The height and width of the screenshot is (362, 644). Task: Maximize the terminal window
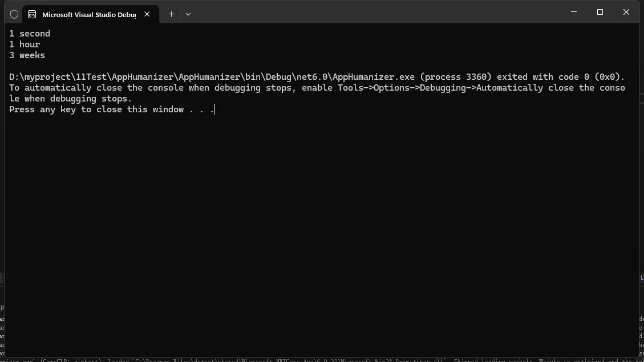point(600,13)
